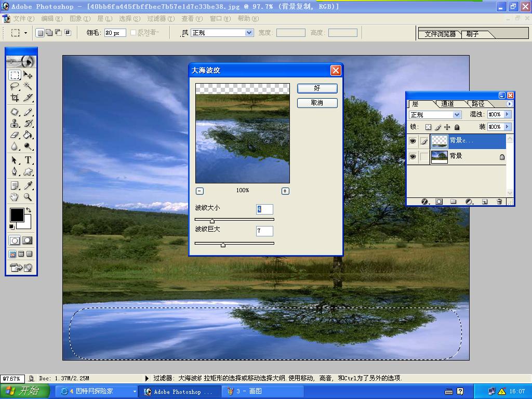
Task: Select the Type (T) tool
Action: (x=28, y=160)
